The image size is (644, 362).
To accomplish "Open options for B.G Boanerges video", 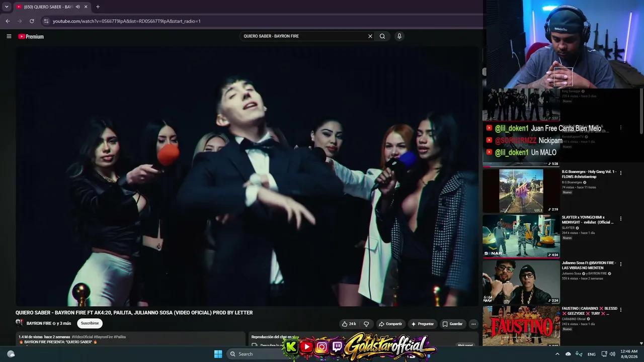I will point(620,173).
